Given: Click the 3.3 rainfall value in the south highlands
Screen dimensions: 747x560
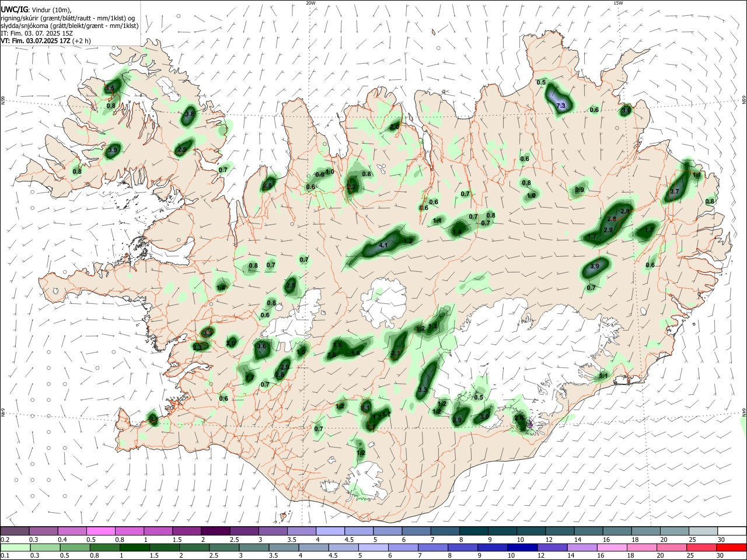Looking at the screenshot, I should [423, 390].
